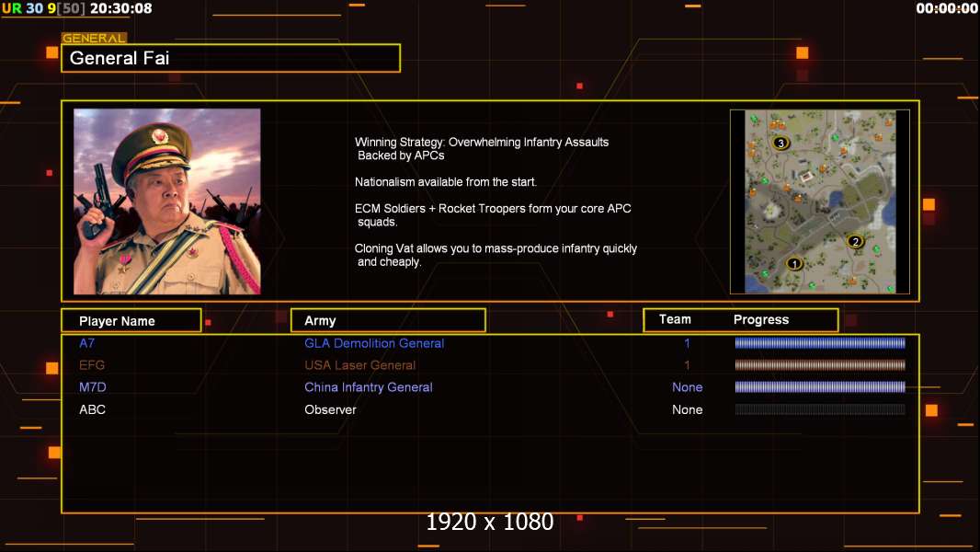
Task: Click the M7D loading progress bar
Action: [820, 387]
